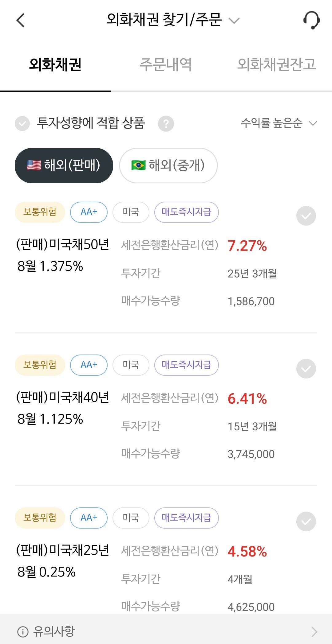Open the 미국채50년 8월 1.375% bond

click(x=62, y=255)
